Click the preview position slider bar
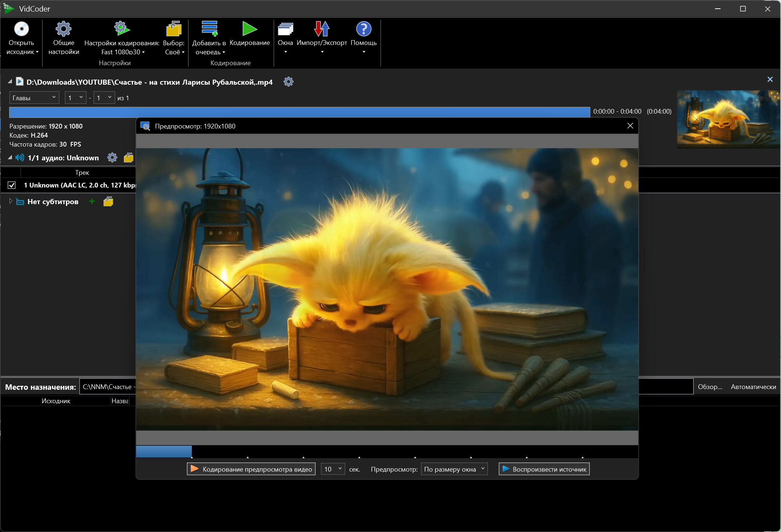The height and width of the screenshot is (532, 781). [x=387, y=452]
